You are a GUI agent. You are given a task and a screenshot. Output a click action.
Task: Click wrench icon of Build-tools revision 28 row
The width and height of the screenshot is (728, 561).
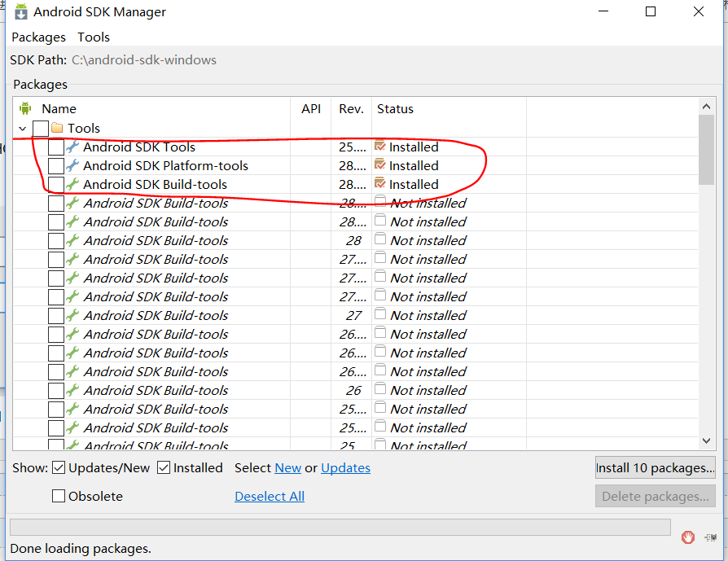tap(72, 240)
